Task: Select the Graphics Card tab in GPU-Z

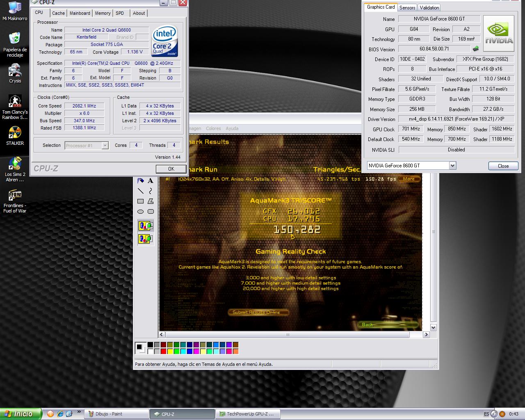Action: [381, 7]
